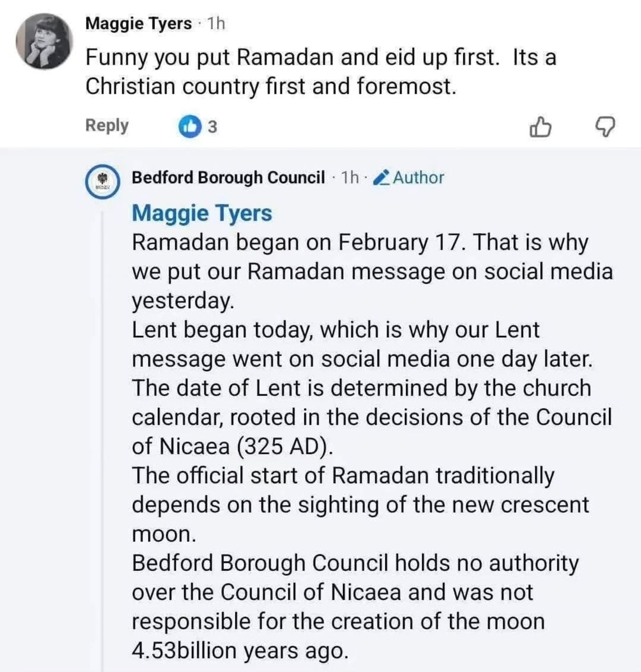Open Maggie Tyers's name above her comment
641x672 pixels.
click(x=138, y=24)
